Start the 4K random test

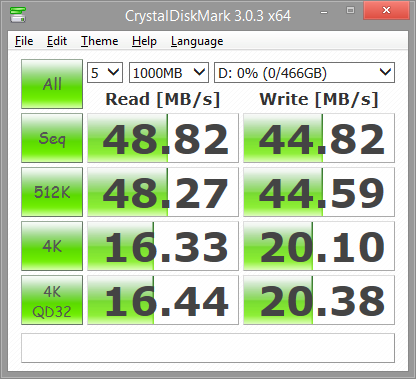pos(52,246)
